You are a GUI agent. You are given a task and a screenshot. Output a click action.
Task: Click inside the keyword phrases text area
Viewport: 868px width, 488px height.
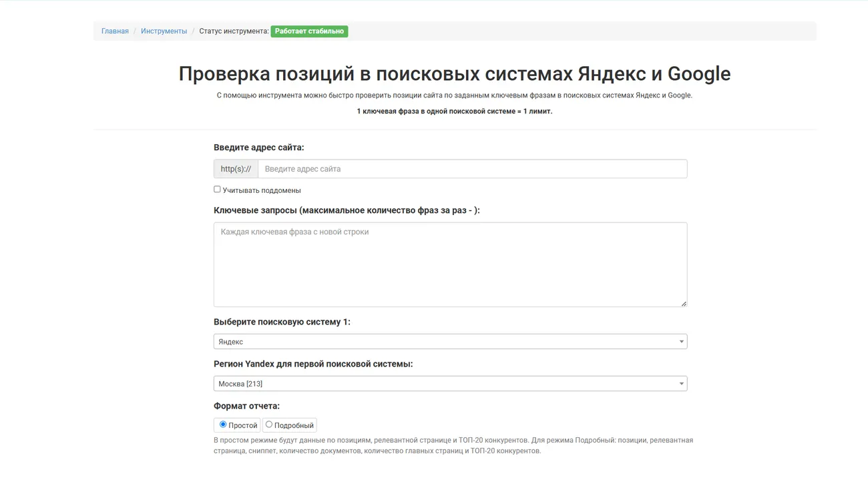coord(450,264)
